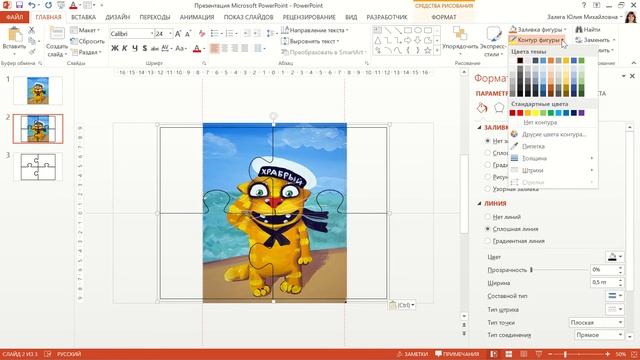Open the Толщина submenu
640x360 pixels.
click(x=552, y=158)
